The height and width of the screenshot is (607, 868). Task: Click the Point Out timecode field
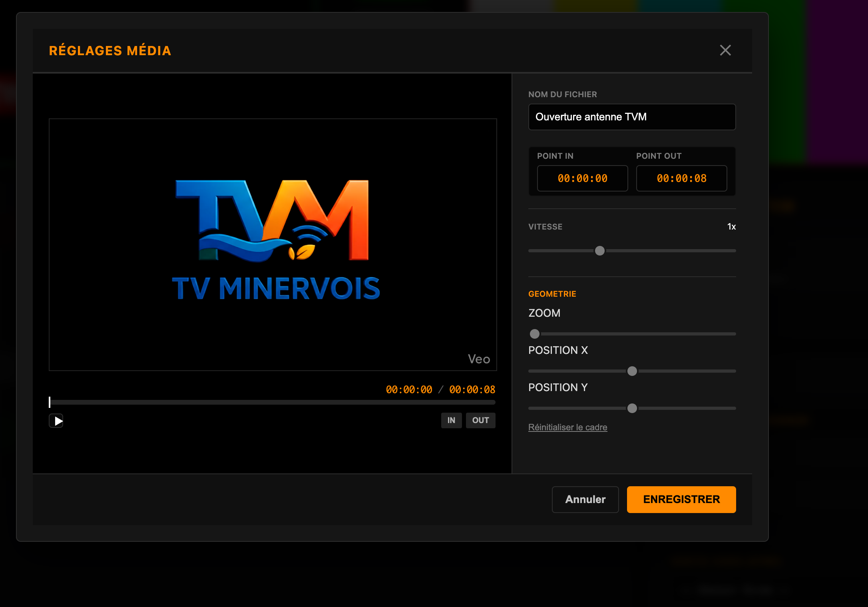(681, 178)
